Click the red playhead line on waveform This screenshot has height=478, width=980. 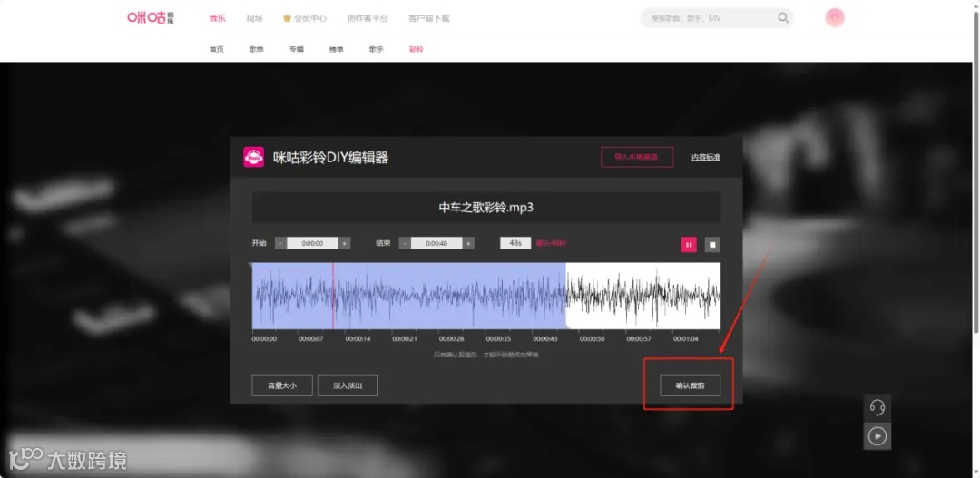333,296
